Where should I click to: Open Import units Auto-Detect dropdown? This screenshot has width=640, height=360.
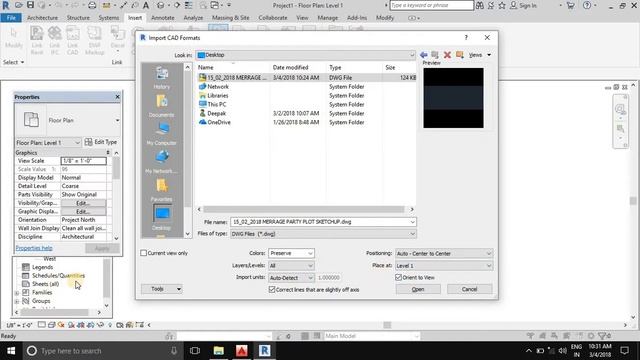pyautogui.click(x=291, y=278)
